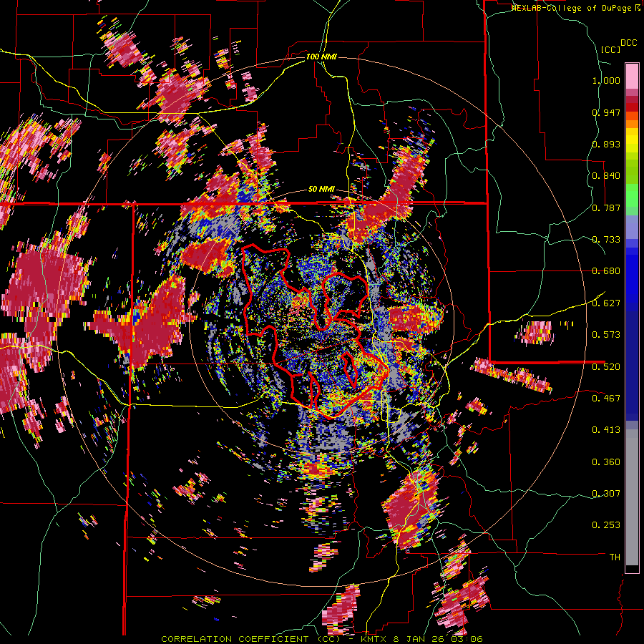Select the 0.680 scale value
Image resolution: width=644 pixels, height=644 pixels.
606,271
